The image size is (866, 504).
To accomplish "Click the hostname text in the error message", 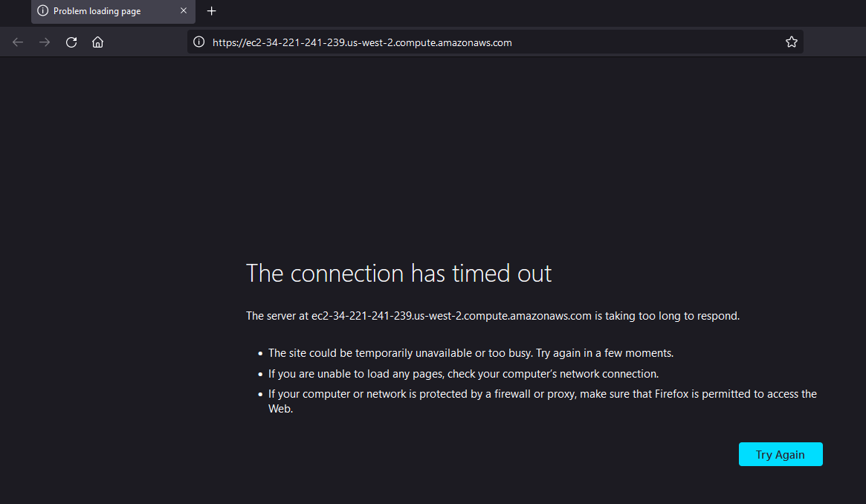I will click(451, 316).
